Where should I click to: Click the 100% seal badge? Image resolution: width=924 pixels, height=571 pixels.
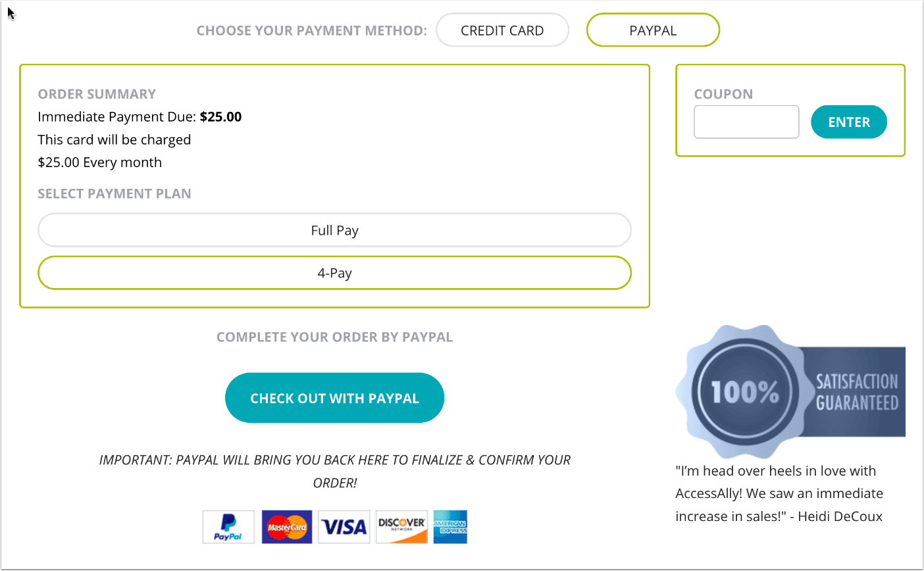pos(745,393)
